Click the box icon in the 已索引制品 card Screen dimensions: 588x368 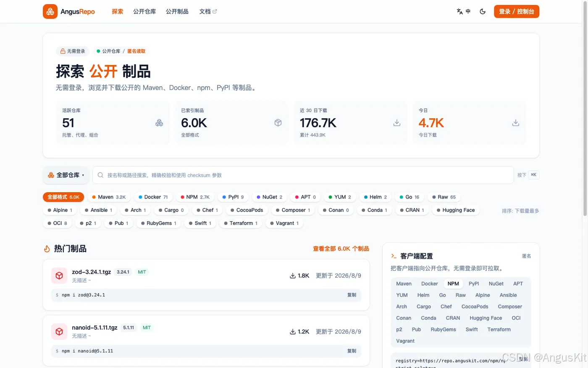pos(278,123)
